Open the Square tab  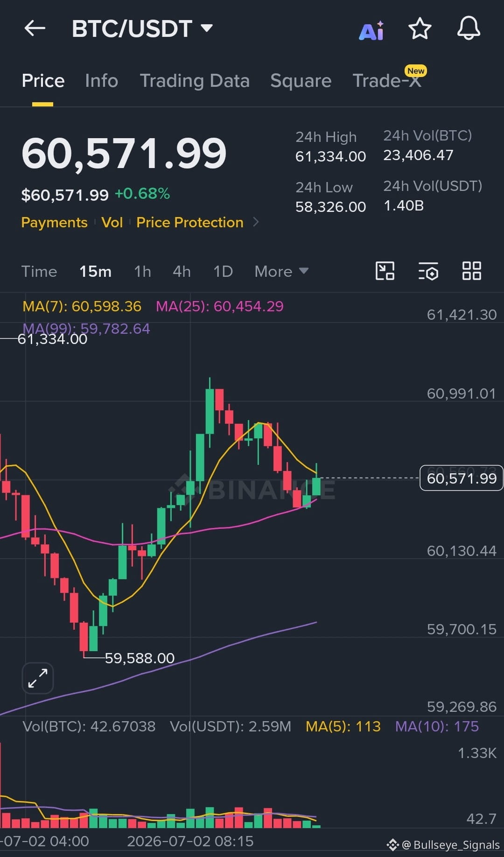point(301,81)
